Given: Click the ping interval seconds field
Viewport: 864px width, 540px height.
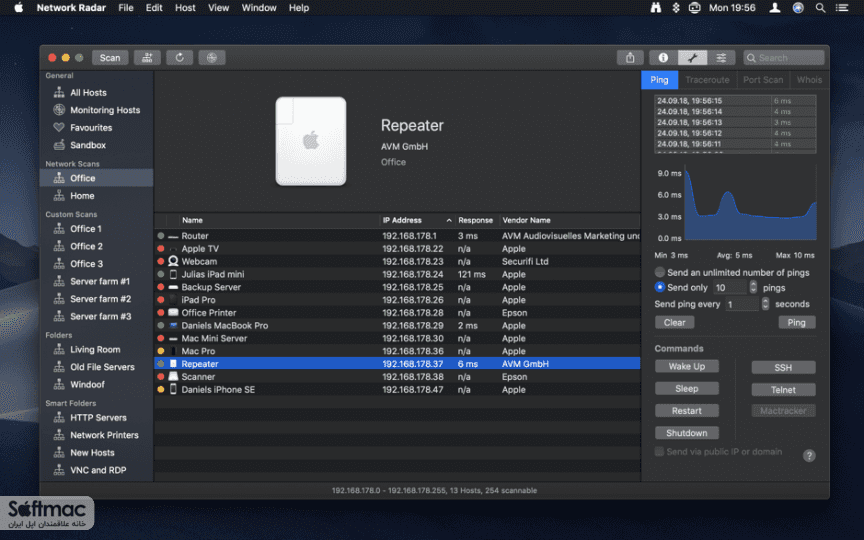Looking at the screenshot, I should (742, 304).
